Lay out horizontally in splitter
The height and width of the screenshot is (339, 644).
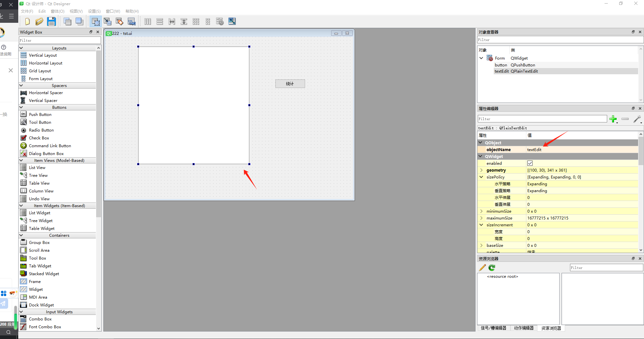[x=172, y=21]
